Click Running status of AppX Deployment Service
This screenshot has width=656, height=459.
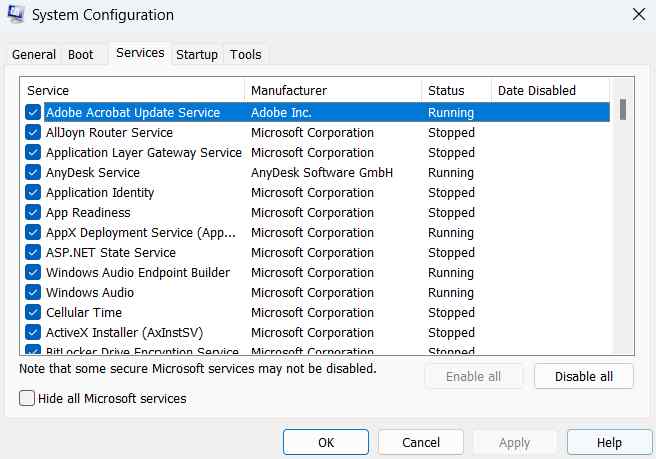point(451,233)
